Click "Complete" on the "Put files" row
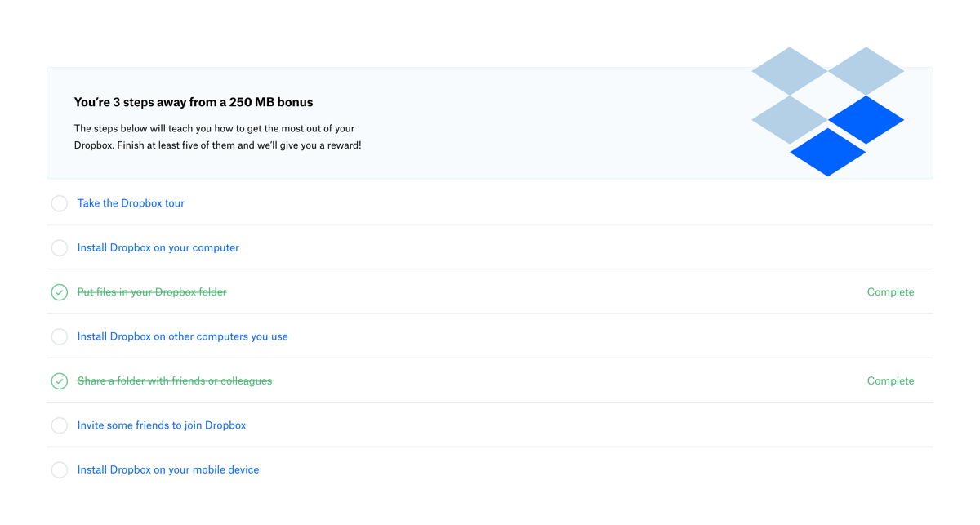This screenshot has width=980, height=525. click(890, 291)
